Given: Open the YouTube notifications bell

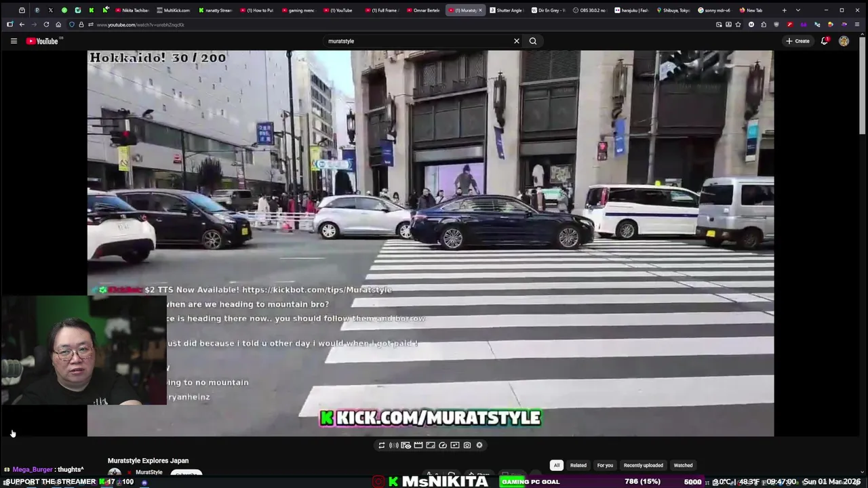Looking at the screenshot, I should (825, 41).
